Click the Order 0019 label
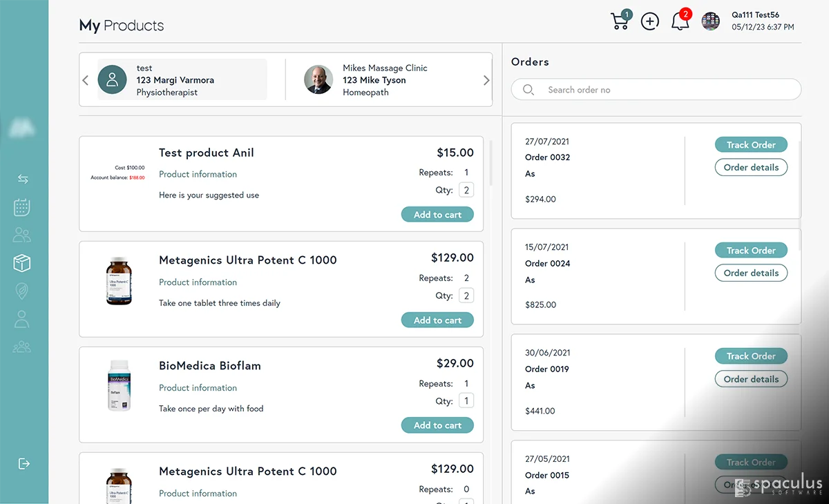The height and width of the screenshot is (504, 829). point(547,369)
